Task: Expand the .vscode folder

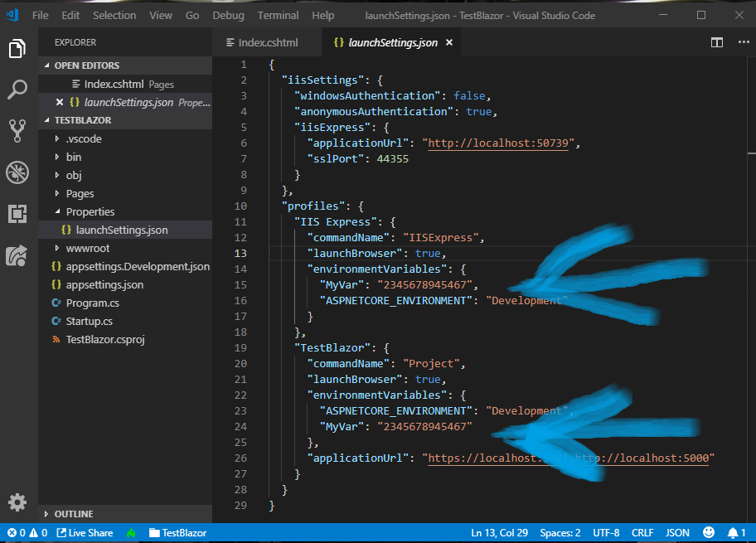Action: pyautogui.click(x=125, y=139)
